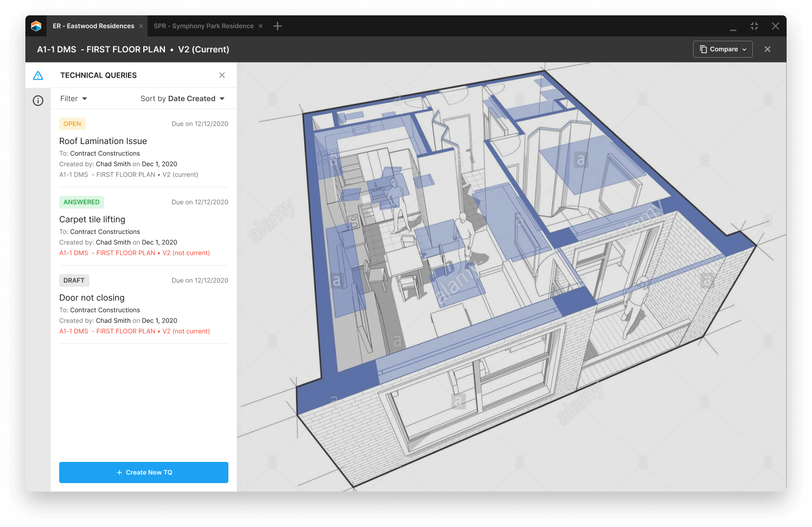
Task: Open the Carpet tile lifting query
Action: tap(92, 220)
